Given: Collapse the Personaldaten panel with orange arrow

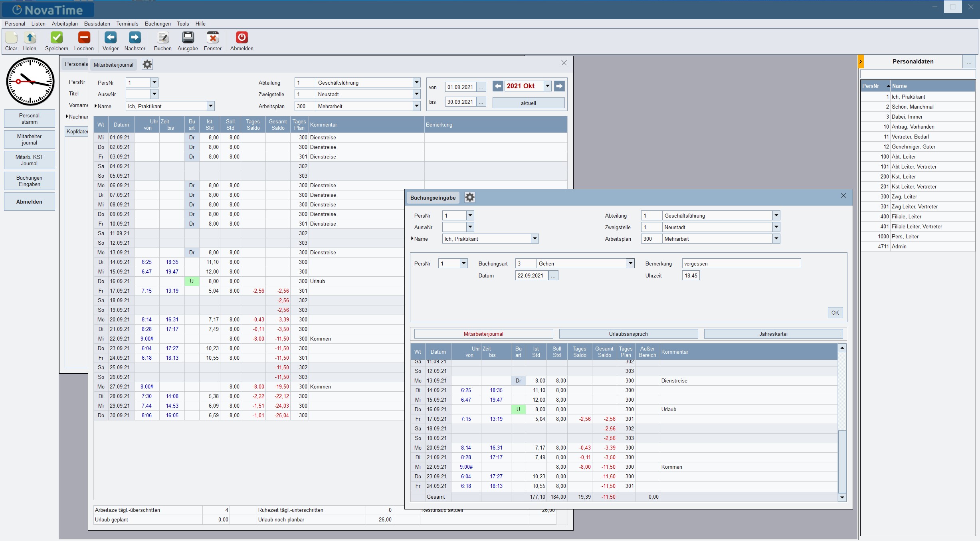Looking at the screenshot, I should pos(861,61).
